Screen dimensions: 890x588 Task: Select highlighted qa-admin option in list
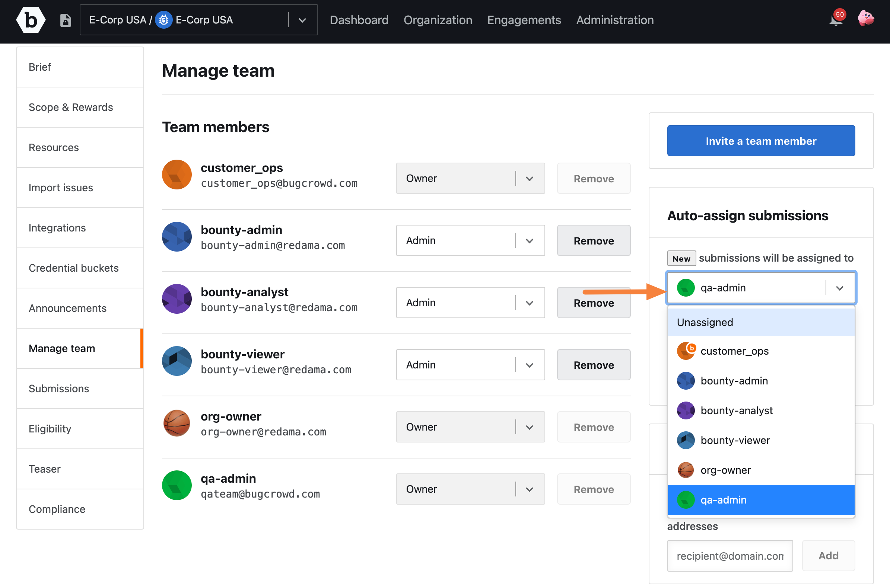coord(761,500)
